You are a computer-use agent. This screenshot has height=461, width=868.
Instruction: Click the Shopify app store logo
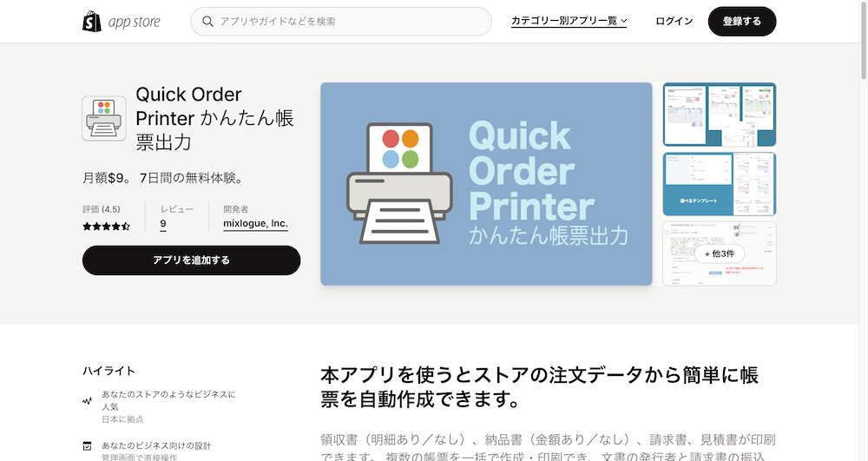(x=122, y=22)
